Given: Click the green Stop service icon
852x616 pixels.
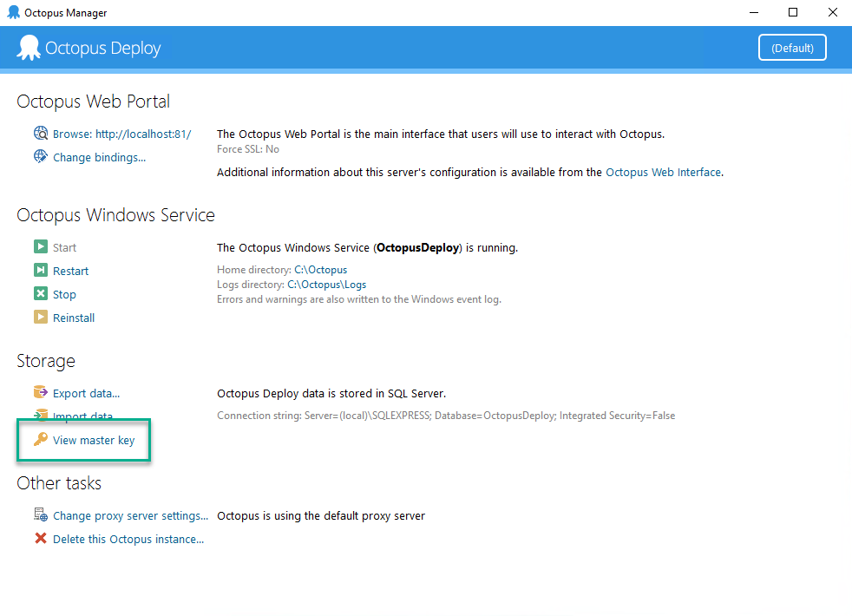Looking at the screenshot, I should [40, 294].
